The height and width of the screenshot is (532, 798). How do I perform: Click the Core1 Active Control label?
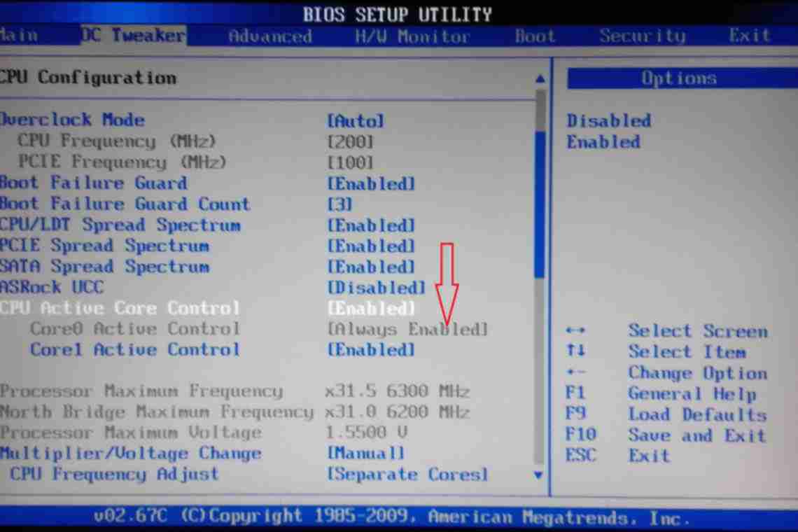click(135, 350)
